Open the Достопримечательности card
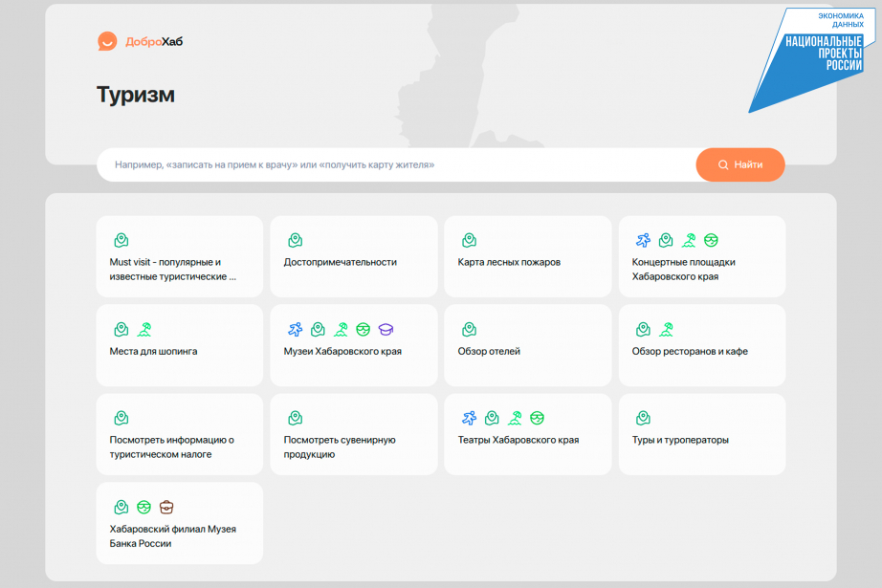This screenshot has width=882, height=588. 354,256
